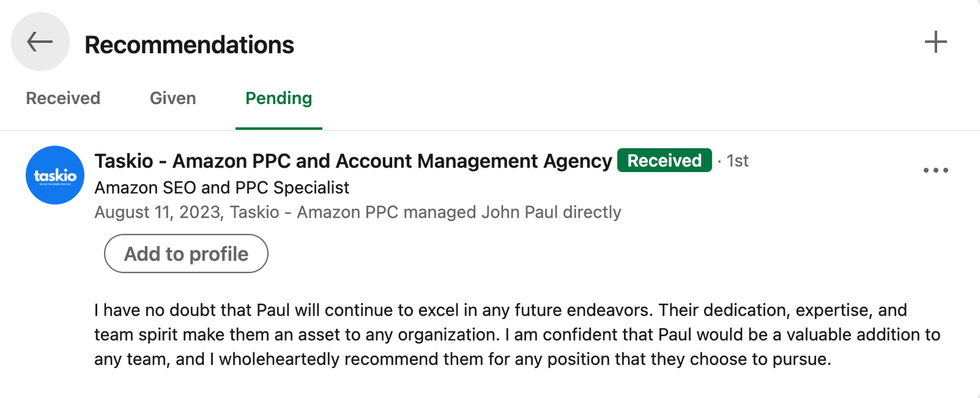This screenshot has height=398, width=980.
Task: Open Taskio - Amazon PPC agency name link
Action: tap(353, 161)
